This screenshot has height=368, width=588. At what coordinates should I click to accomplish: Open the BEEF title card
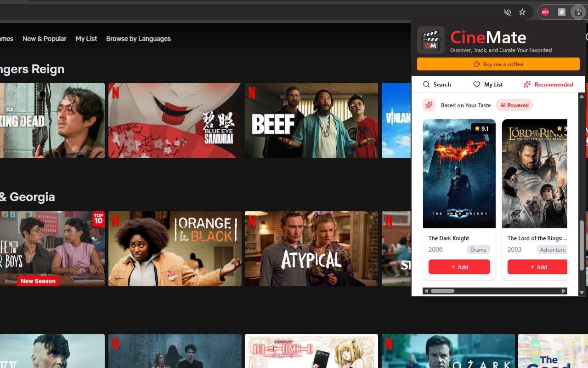point(311,120)
